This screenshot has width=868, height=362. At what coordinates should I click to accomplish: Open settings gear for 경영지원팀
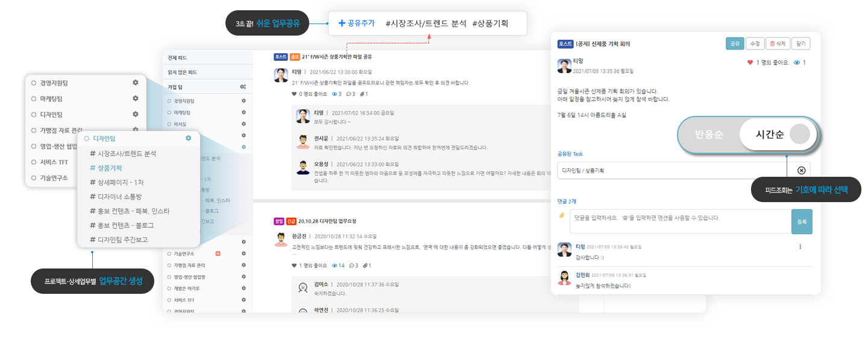pos(136,82)
